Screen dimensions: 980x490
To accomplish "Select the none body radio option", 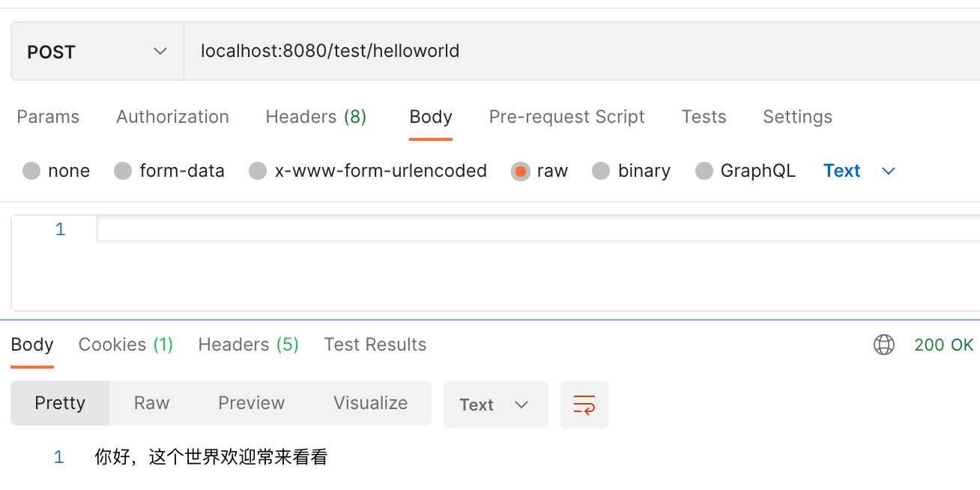I will [31, 171].
